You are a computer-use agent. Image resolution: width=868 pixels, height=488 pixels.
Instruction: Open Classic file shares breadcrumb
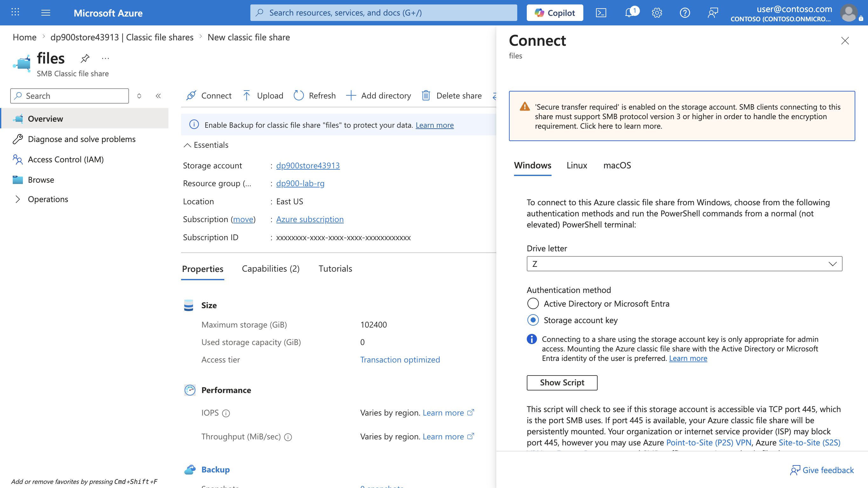122,37
